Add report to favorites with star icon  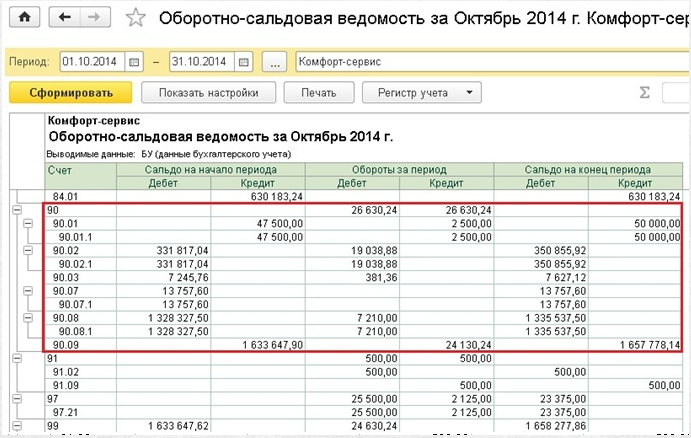click(137, 19)
